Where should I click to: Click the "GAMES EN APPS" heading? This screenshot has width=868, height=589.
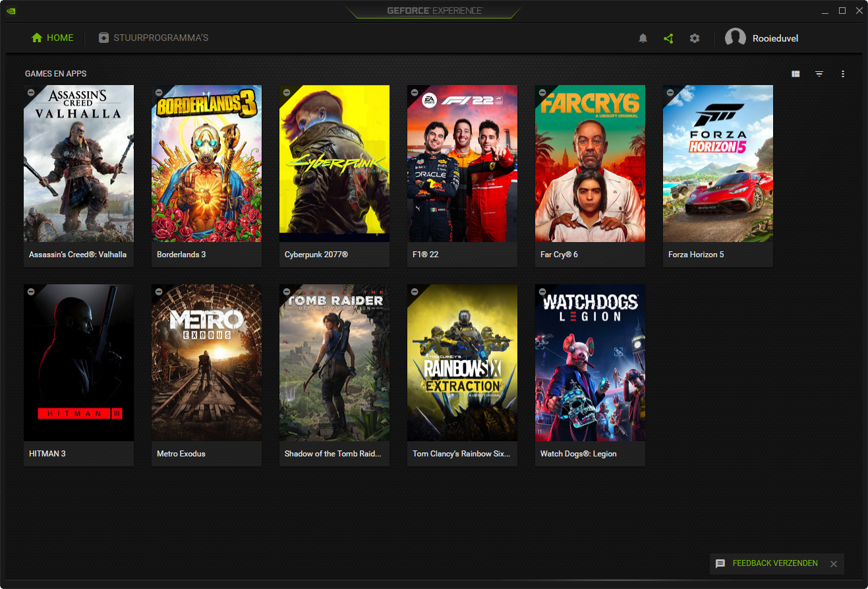pos(56,74)
